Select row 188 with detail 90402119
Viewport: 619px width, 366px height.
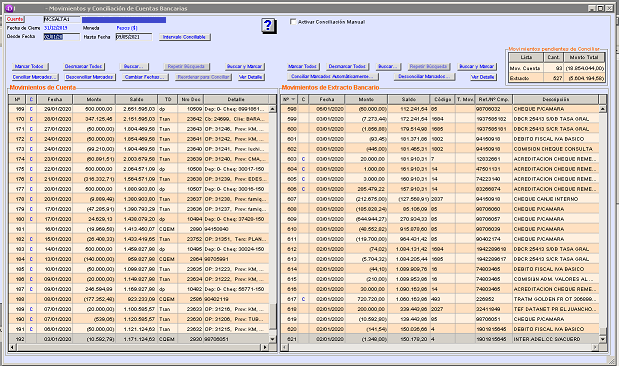click(x=139, y=299)
